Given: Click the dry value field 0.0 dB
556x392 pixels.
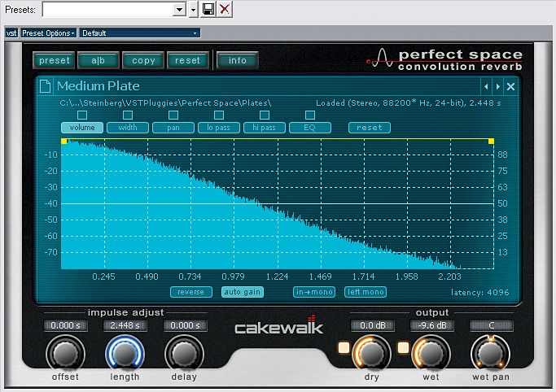Looking at the screenshot, I should coord(372,325).
